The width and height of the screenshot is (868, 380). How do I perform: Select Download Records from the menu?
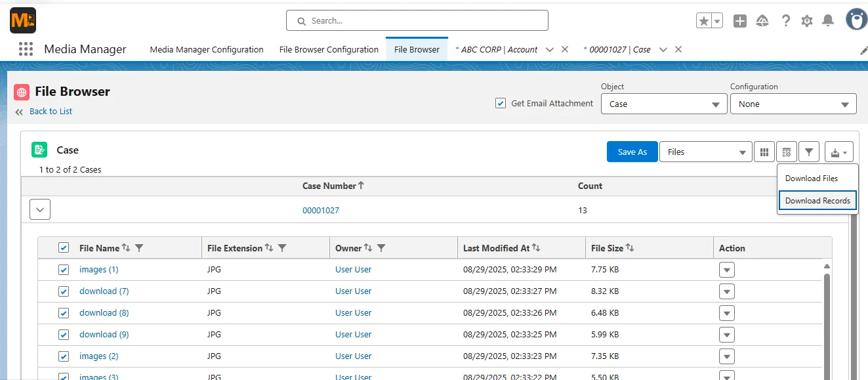(817, 200)
